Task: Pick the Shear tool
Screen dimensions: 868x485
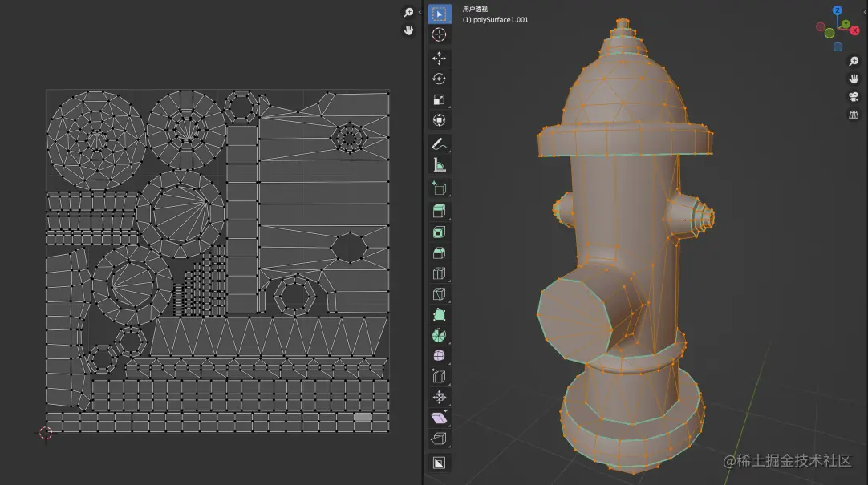Action: point(440,418)
